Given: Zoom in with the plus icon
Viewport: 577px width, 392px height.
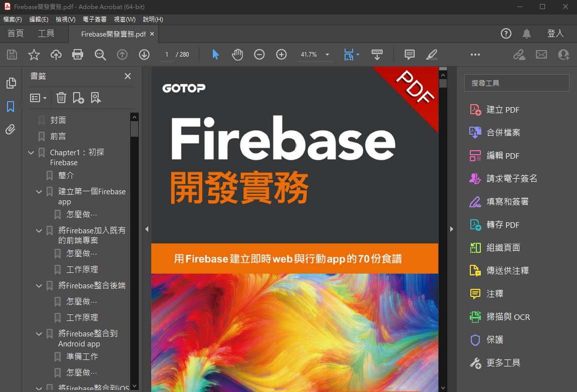Looking at the screenshot, I should [x=281, y=55].
